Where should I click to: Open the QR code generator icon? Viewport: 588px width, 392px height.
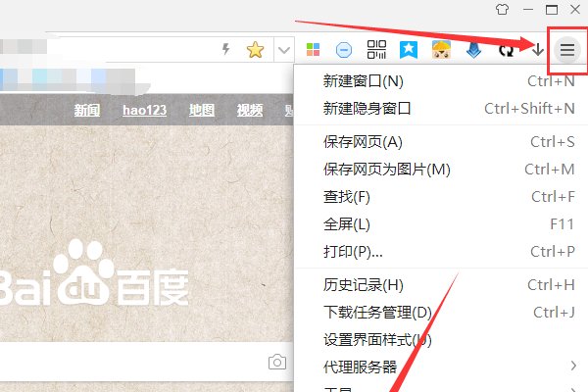coord(376,50)
